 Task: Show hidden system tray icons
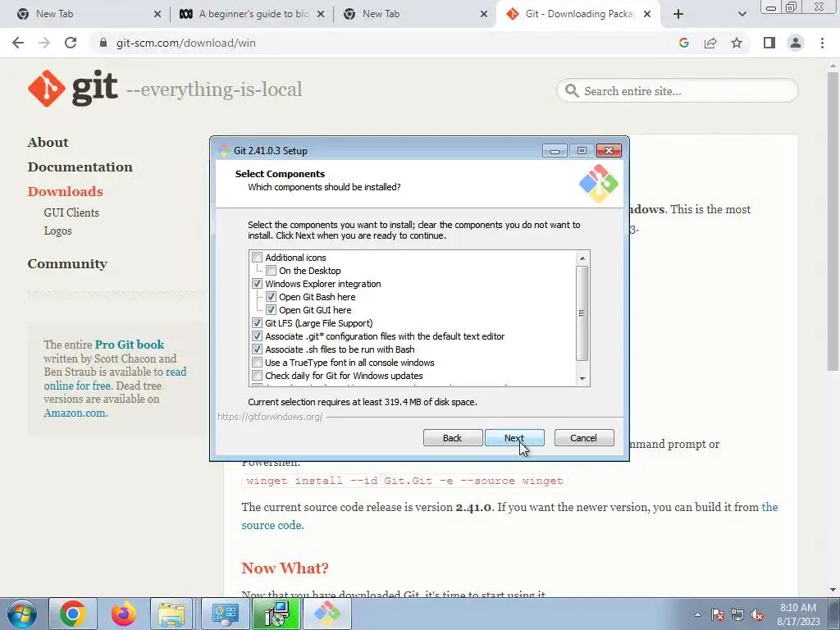point(697,614)
